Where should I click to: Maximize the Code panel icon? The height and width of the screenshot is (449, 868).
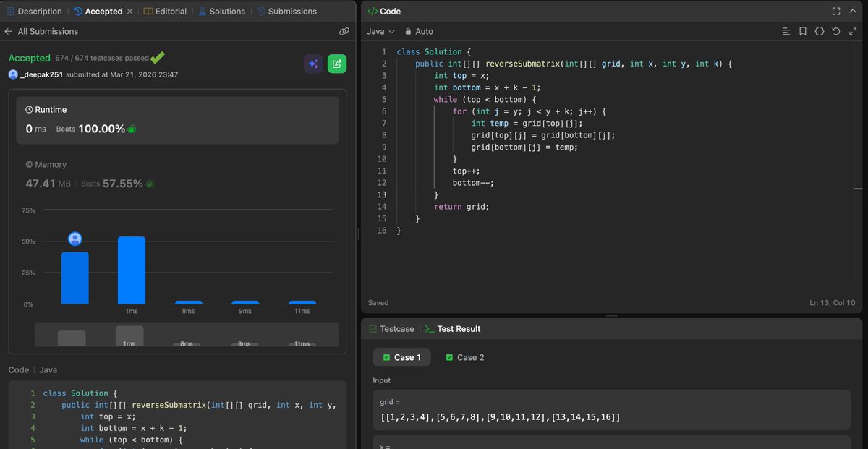point(836,12)
